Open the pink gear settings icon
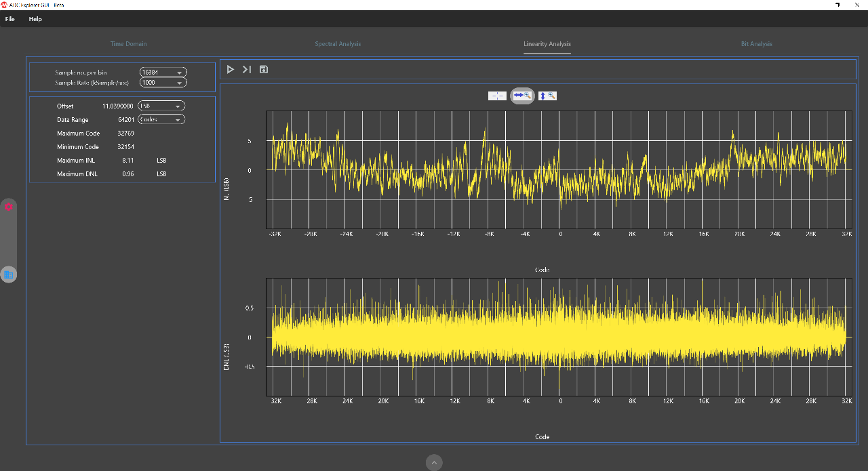This screenshot has height=471, width=868. click(x=9, y=207)
